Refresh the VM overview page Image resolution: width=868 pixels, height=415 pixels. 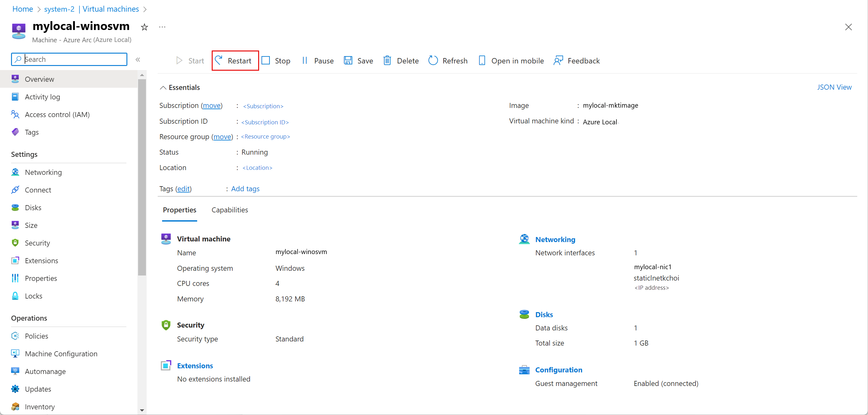tap(448, 61)
